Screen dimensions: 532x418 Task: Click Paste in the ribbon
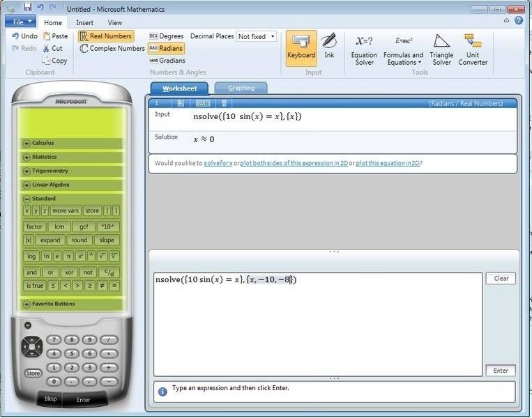[x=55, y=36]
